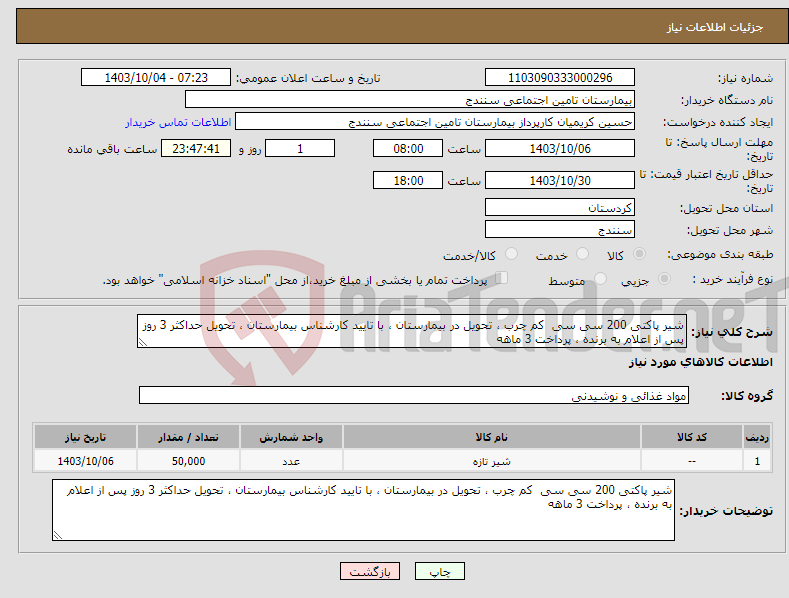Viewport: 789px width, 598px height.
Task: Select the کالا/خدمت radio button
Action: [x=511, y=254]
